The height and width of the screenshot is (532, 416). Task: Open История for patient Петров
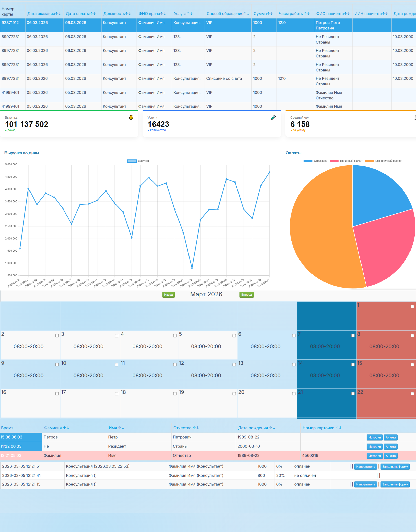[x=374, y=437]
